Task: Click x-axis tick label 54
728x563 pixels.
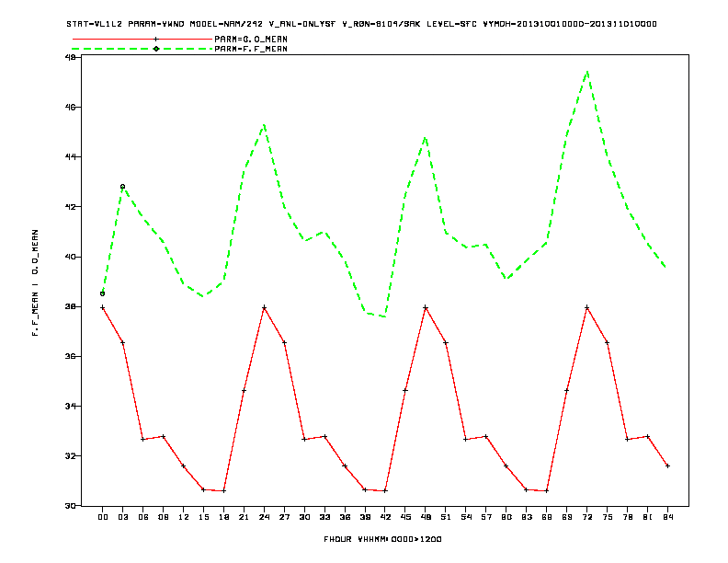Action: (x=466, y=517)
